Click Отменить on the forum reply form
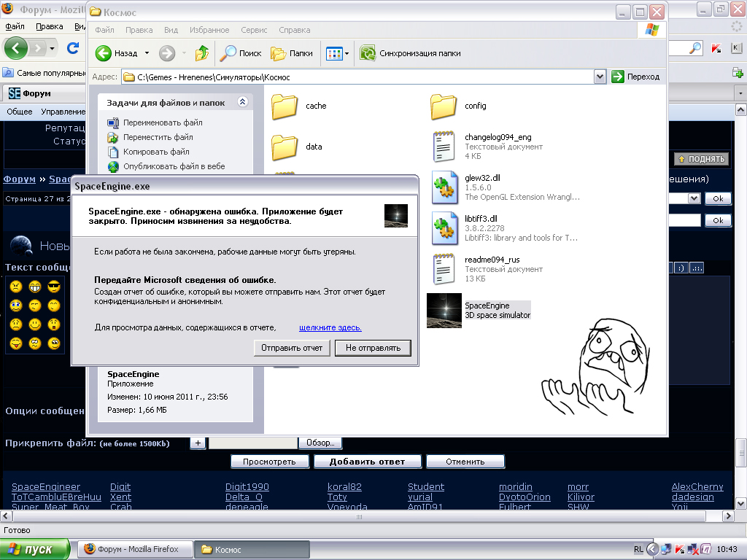The image size is (747, 560). pyautogui.click(x=465, y=462)
